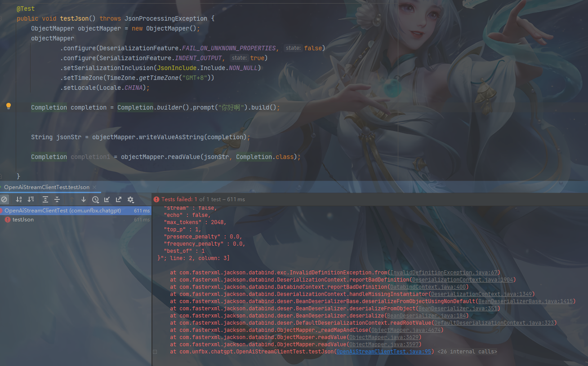Open test runner settings gear icon

(x=130, y=199)
